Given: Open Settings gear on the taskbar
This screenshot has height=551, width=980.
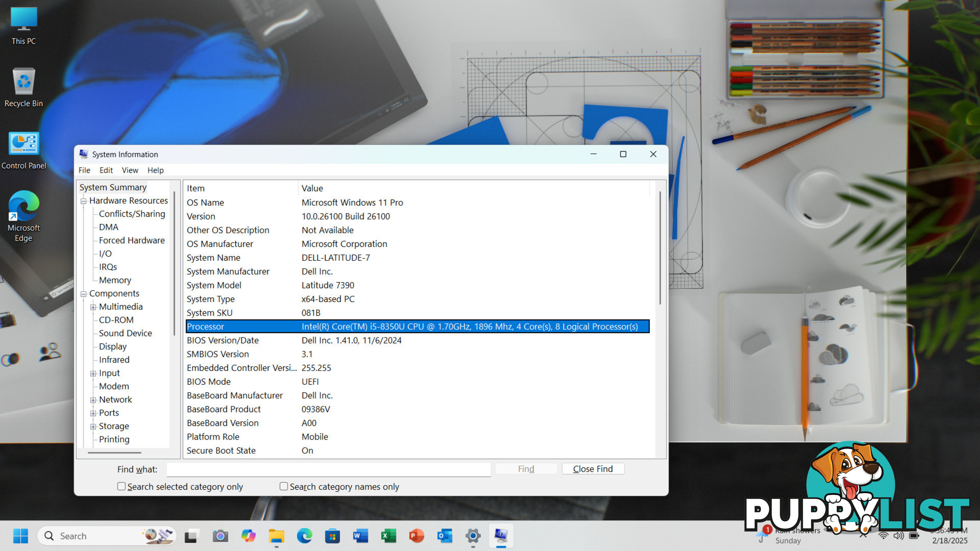Looking at the screenshot, I should pos(473,536).
